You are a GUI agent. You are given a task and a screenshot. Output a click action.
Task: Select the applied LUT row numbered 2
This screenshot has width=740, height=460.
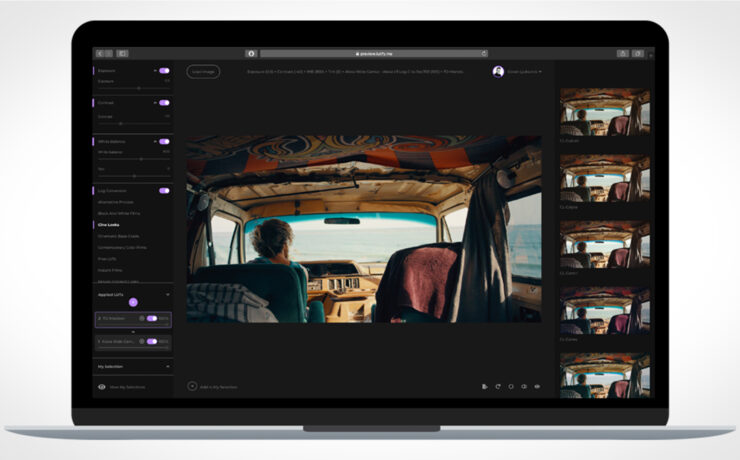tap(133, 319)
